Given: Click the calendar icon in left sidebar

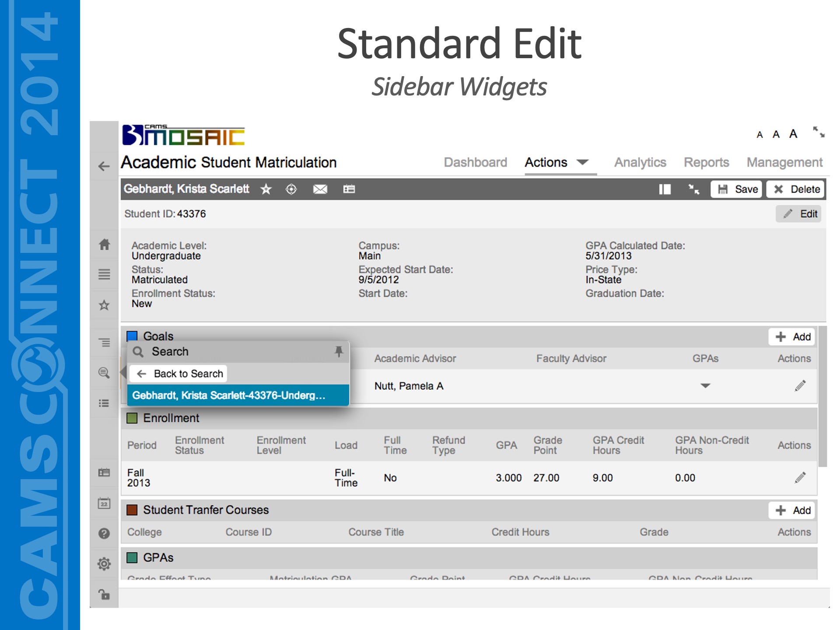Looking at the screenshot, I should (x=104, y=503).
